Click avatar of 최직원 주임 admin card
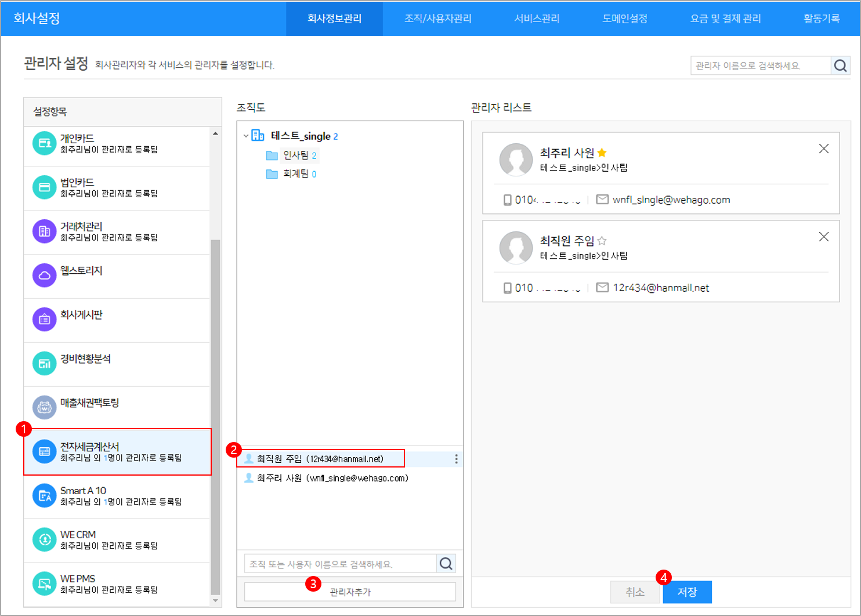This screenshot has width=861, height=616. (516, 248)
